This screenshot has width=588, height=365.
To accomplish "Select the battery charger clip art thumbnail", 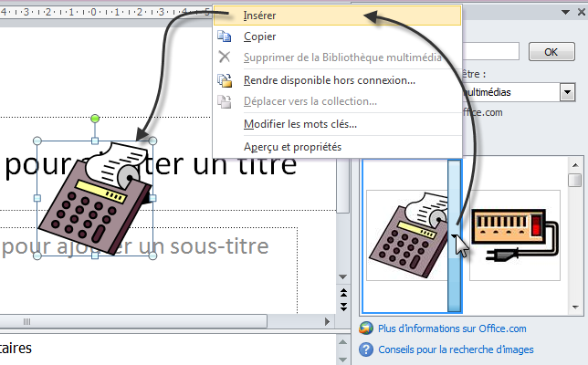I will click(515, 235).
